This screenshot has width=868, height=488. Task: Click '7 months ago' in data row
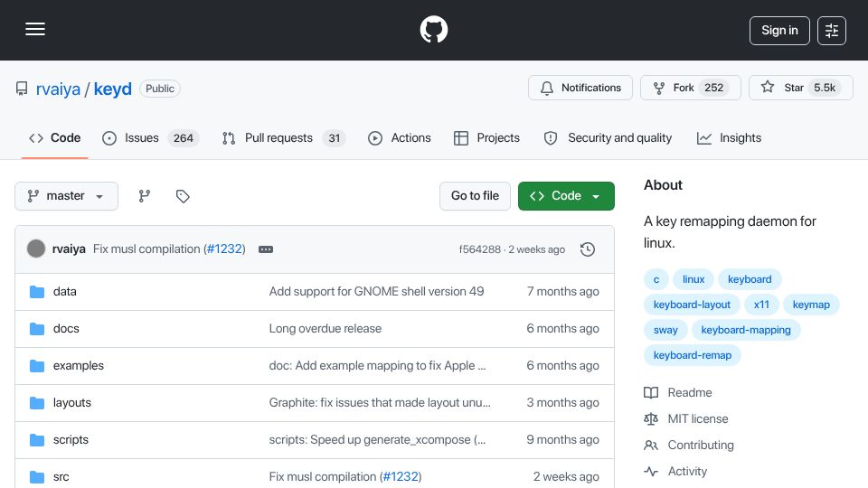tap(563, 292)
